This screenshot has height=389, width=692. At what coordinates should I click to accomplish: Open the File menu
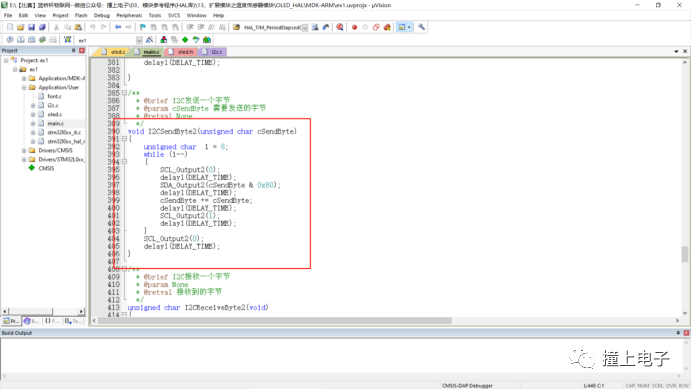[8, 15]
